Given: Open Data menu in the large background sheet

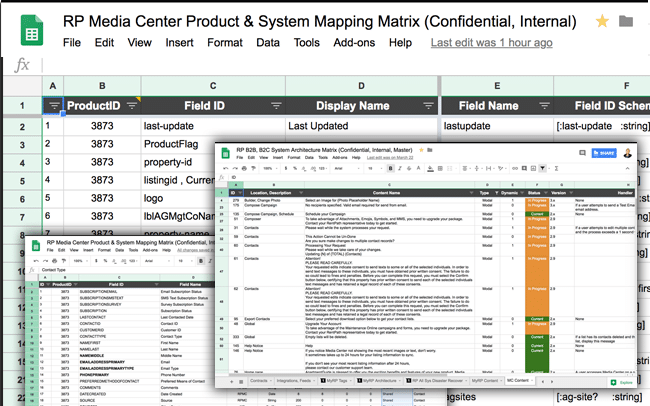Looking at the screenshot, I should coord(268,43).
